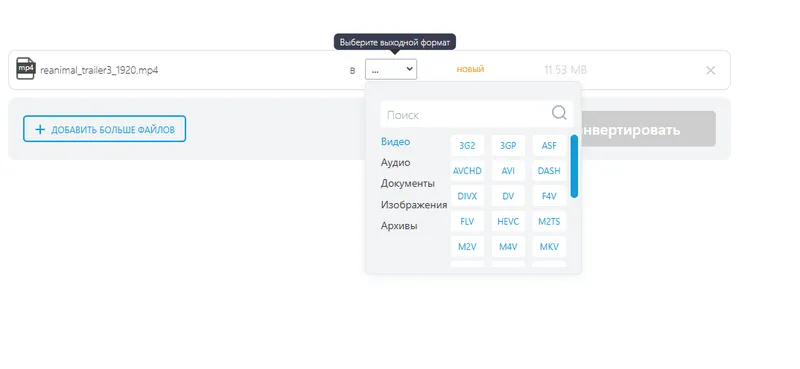Choose the 3G2 format
Screen dimensions: 800x369
click(467, 145)
